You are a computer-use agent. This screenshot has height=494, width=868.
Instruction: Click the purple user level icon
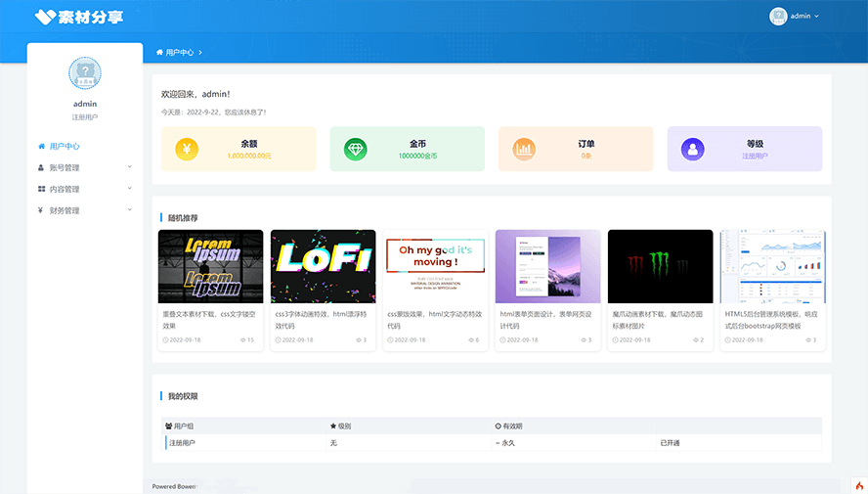[x=693, y=149]
